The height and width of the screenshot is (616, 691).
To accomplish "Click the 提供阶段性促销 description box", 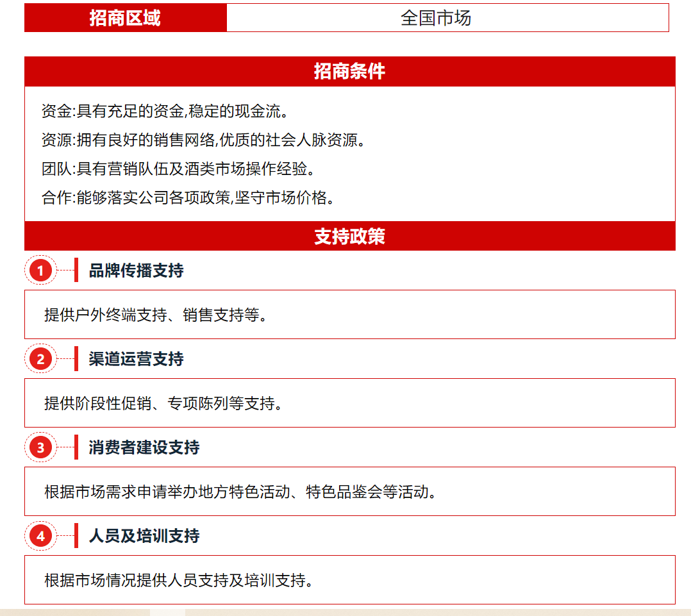I will coord(349,403).
